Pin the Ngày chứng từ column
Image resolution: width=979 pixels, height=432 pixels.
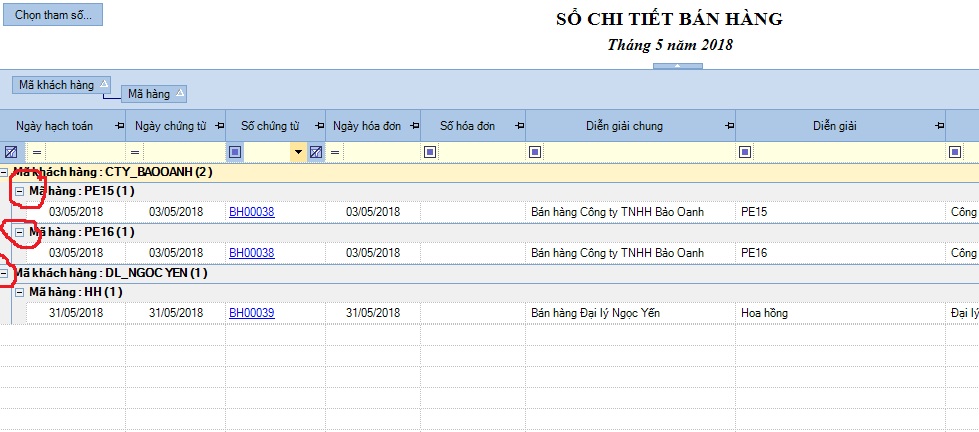(219, 126)
